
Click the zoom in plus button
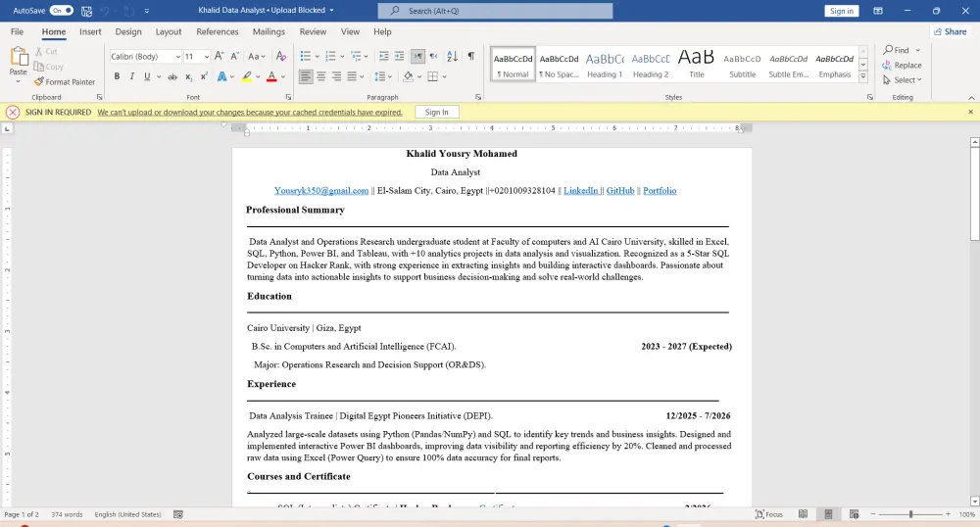(x=948, y=514)
